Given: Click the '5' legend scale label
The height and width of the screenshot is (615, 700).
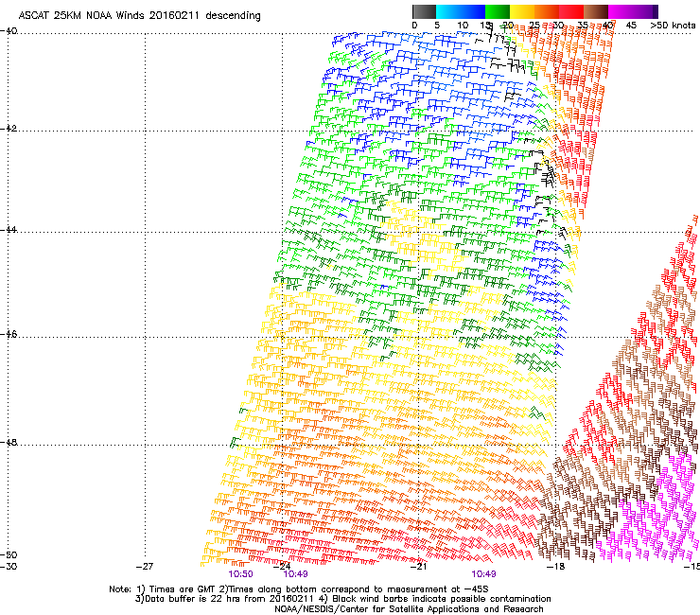Looking at the screenshot, I should click(437, 26).
